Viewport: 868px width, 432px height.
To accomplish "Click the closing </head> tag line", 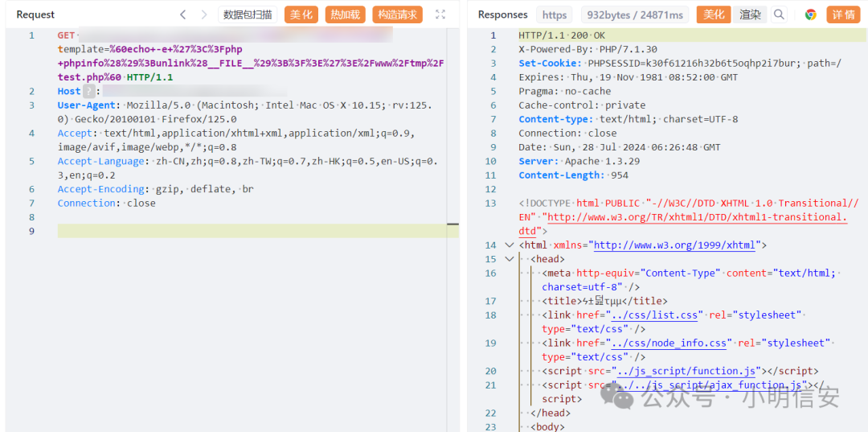I will [551, 413].
